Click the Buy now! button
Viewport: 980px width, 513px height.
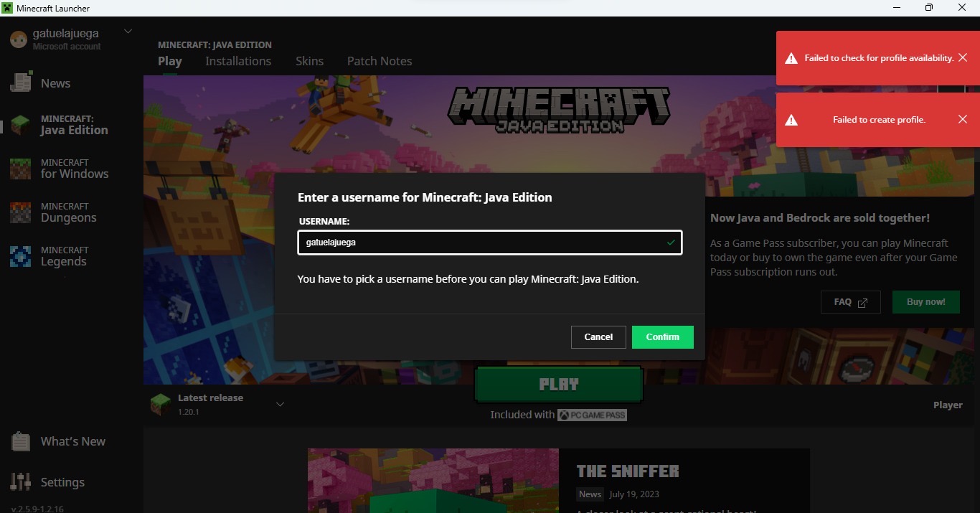[926, 302]
